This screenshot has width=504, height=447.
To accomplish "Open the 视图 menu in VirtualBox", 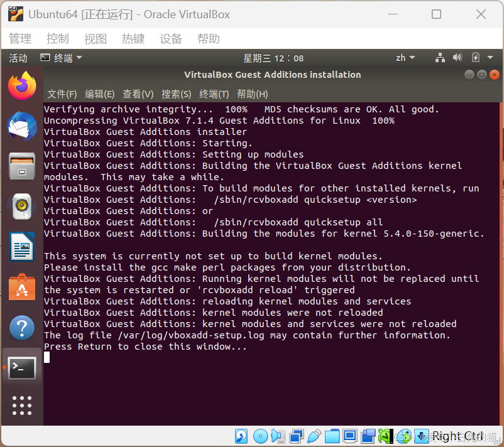I will [96, 38].
